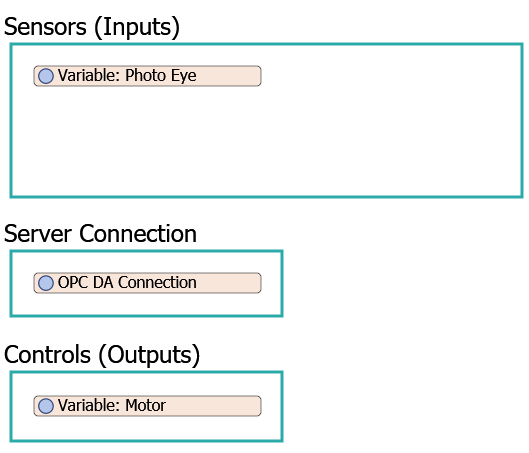Click the Controls (Outputs) heading
This screenshot has height=453, width=529.
point(102,355)
